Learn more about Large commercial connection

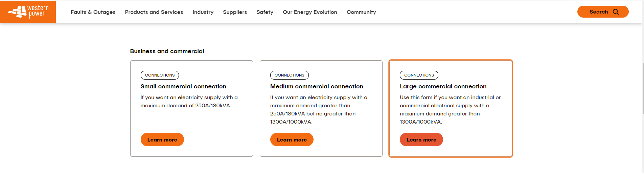tap(421, 139)
